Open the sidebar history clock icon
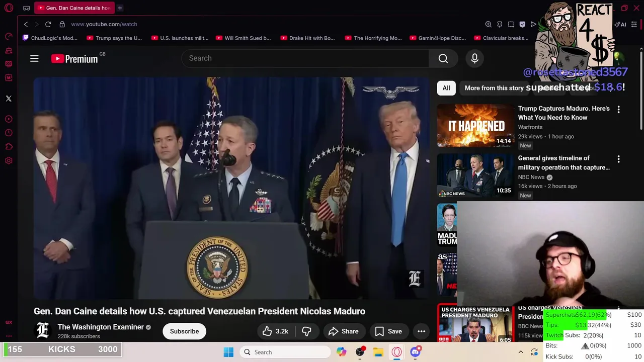The height and width of the screenshot is (362, 644). [x=9, y=133]
